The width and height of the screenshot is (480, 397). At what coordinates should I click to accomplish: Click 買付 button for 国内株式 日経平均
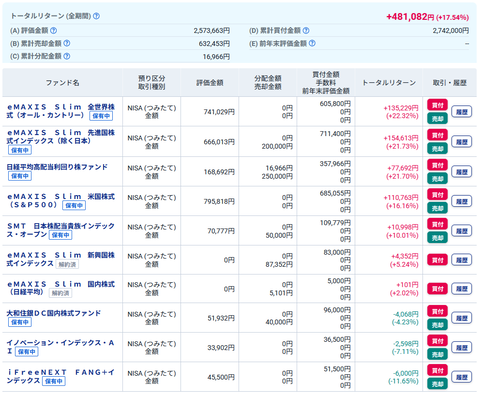click(x=437, y=289)
